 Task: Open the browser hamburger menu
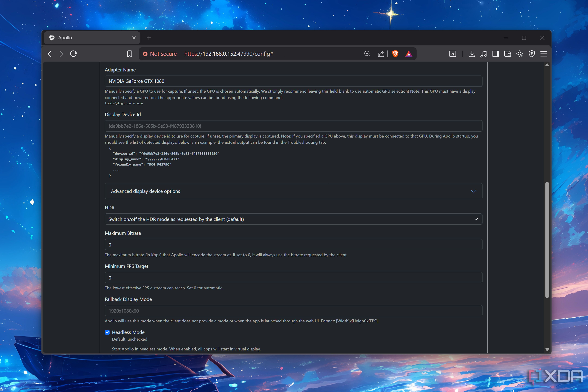(x=544, y=54)
